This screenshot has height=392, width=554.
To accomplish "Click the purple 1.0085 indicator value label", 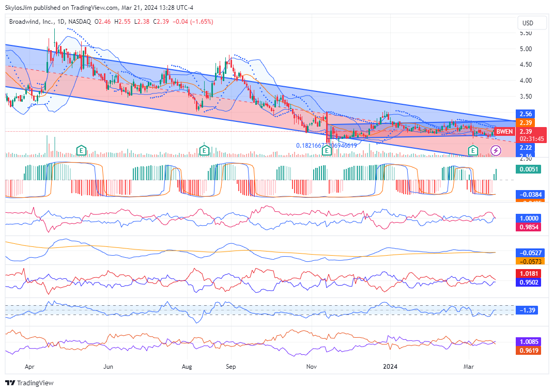I will (x=529, y=341).
